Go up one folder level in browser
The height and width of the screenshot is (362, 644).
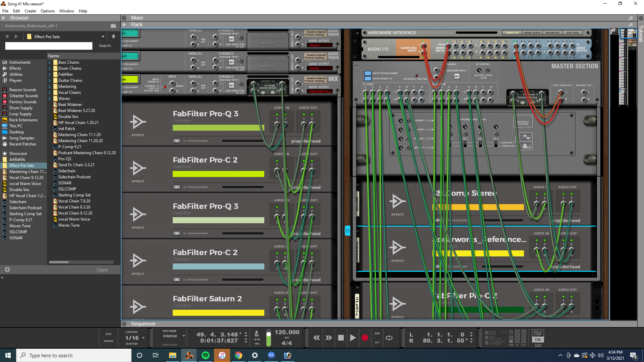tap(113, 36)
